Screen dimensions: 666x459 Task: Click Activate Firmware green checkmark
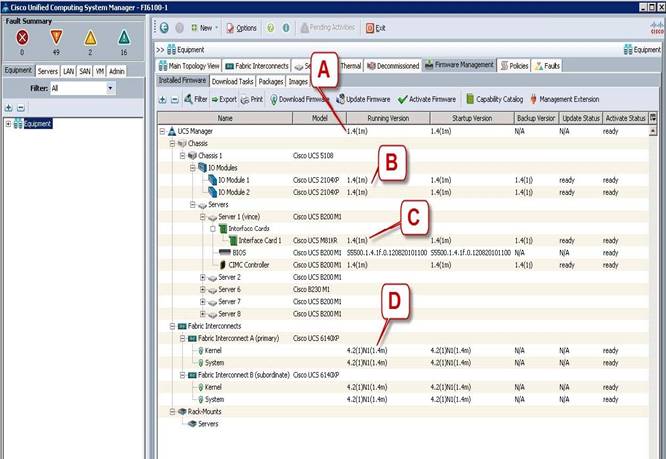pos(427,99)
